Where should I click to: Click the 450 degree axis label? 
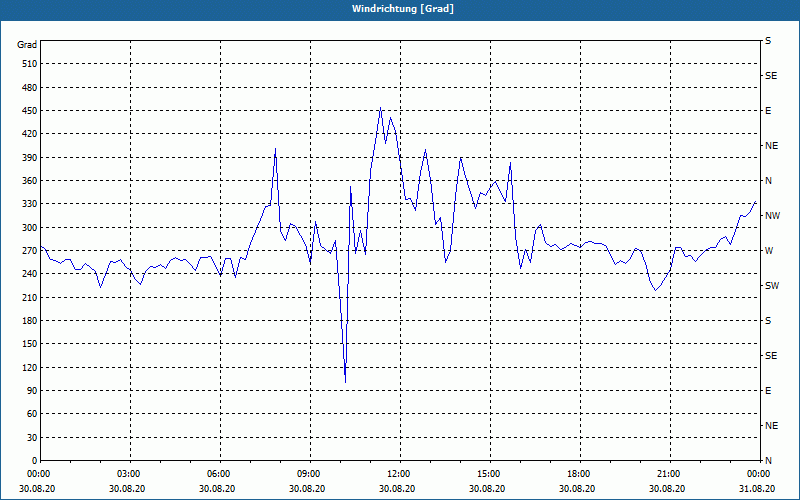tap(29, 111)
